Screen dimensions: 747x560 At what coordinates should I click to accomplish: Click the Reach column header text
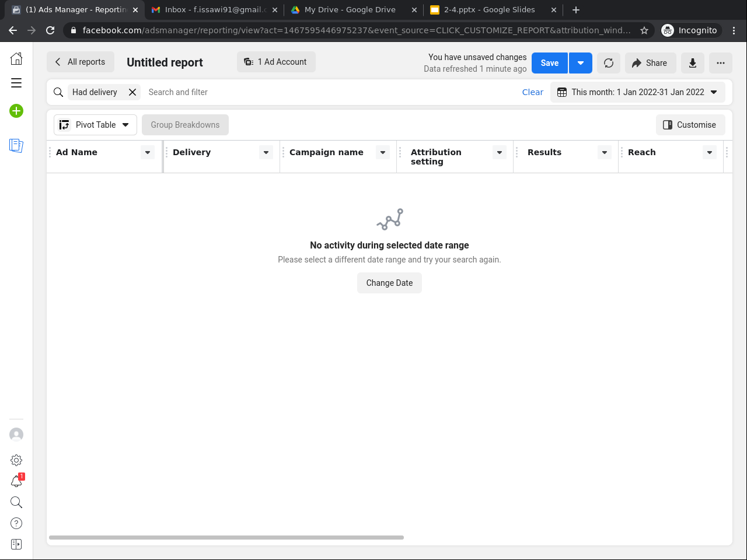click(642, 152)
